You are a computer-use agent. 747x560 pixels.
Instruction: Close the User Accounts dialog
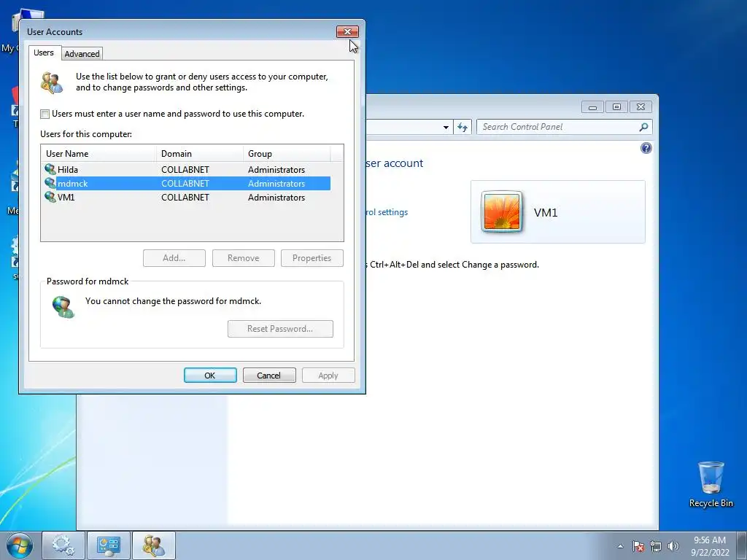347,31
